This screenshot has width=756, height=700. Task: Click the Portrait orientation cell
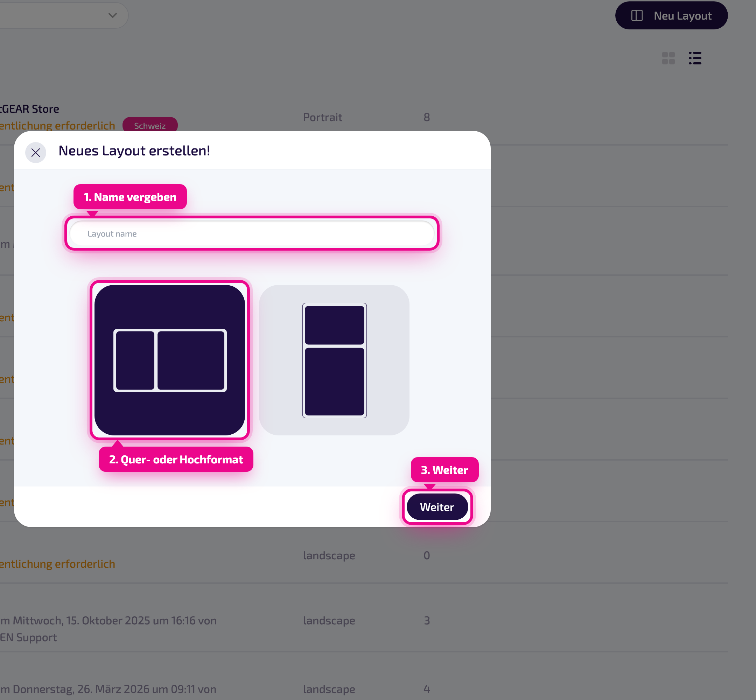pos(323,117)
